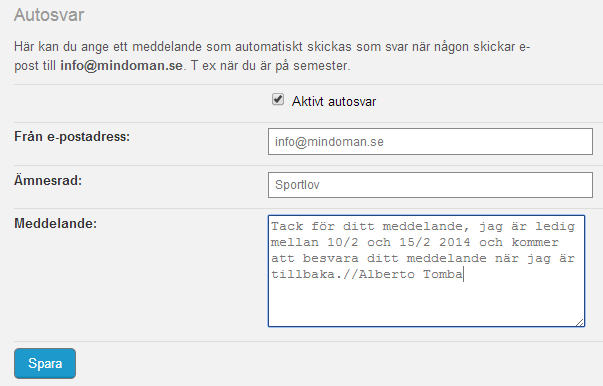
Task: Click the word besvara in message
Action: pos(330,258)
